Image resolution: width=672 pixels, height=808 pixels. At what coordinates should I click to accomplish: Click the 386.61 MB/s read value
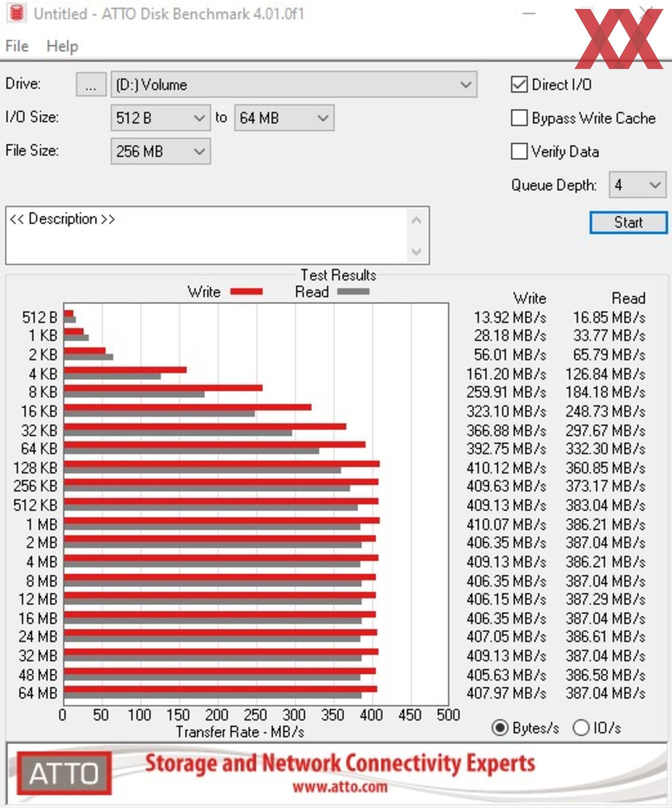pyautogui.click(x=606, y=636)
